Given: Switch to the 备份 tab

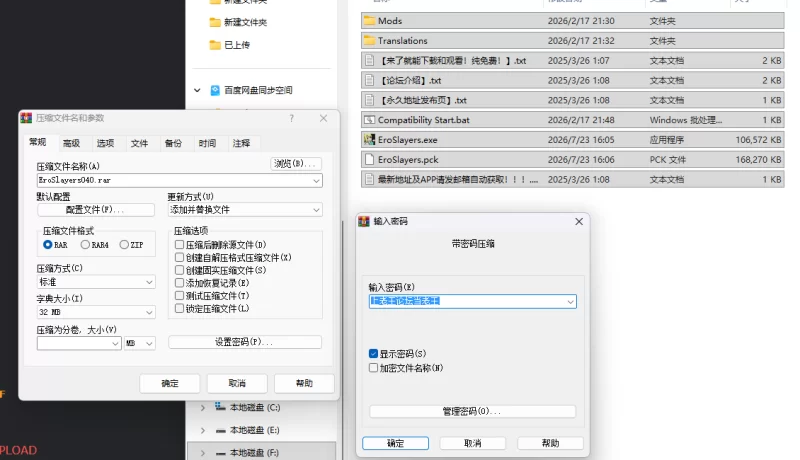Looking at the screenshot, I should [x=173, y=143].
